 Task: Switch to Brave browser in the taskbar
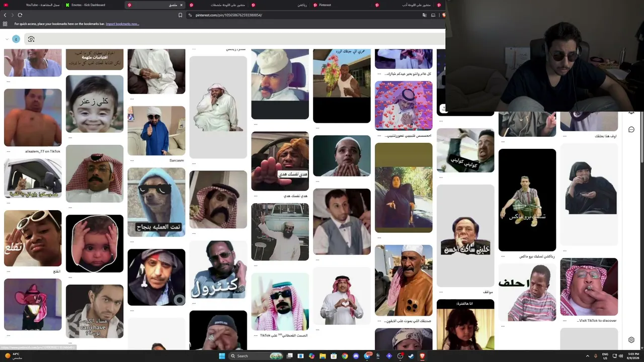422,356
